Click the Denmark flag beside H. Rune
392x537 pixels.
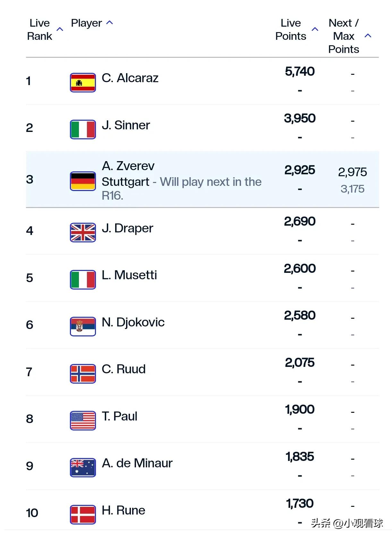pyautogui.click(x=83, y=515)
